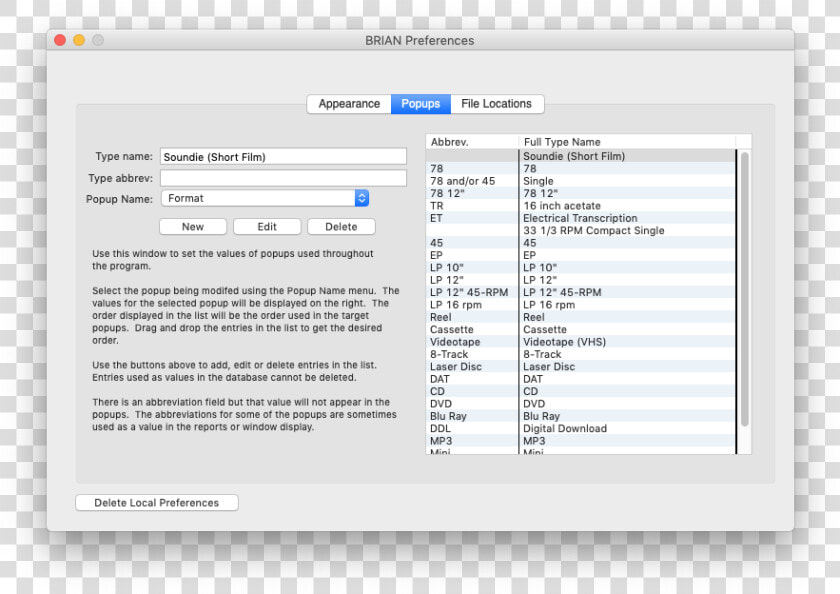The height and width of the screenshot is (594, 840).
Task: Close the BRIAN Preferences window
Action: (60, 40)
